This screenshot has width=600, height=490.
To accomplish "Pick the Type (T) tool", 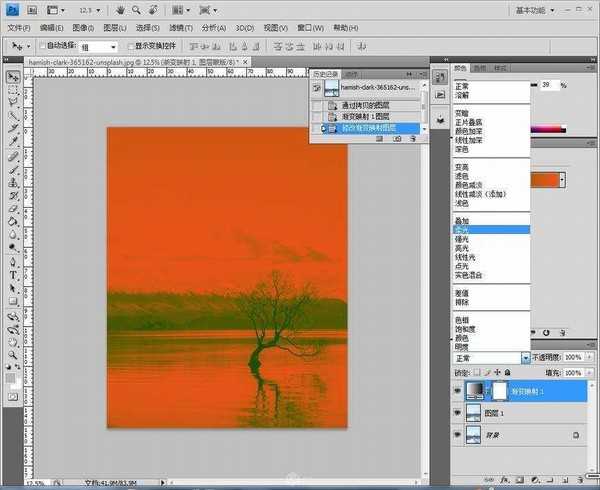I will click(14, 274).
